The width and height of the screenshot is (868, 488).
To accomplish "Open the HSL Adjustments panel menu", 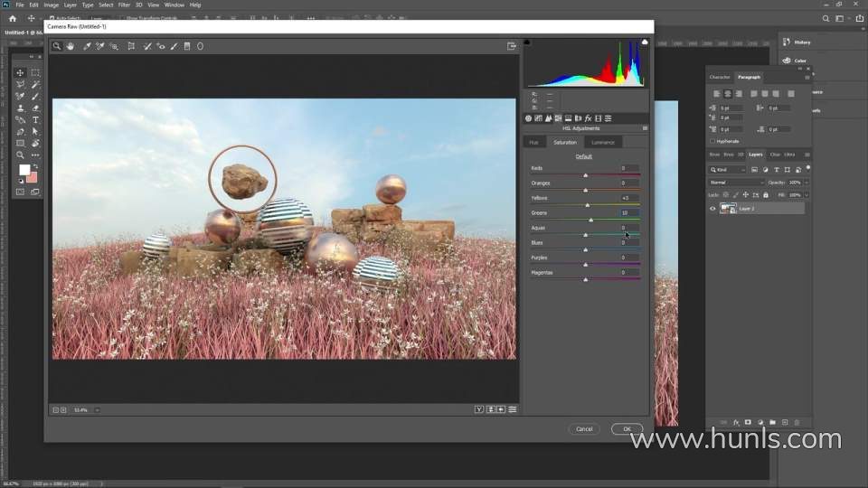I will [x=645, y=128].
